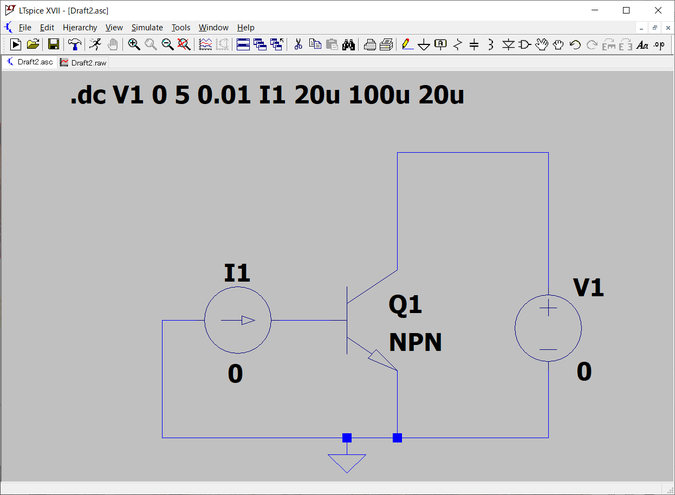Select the Zoom in magnifier tool

click(134, 45)
